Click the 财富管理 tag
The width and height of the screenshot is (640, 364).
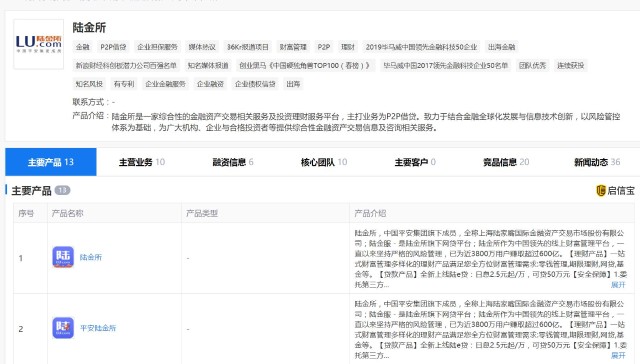(x=293, y=47)
